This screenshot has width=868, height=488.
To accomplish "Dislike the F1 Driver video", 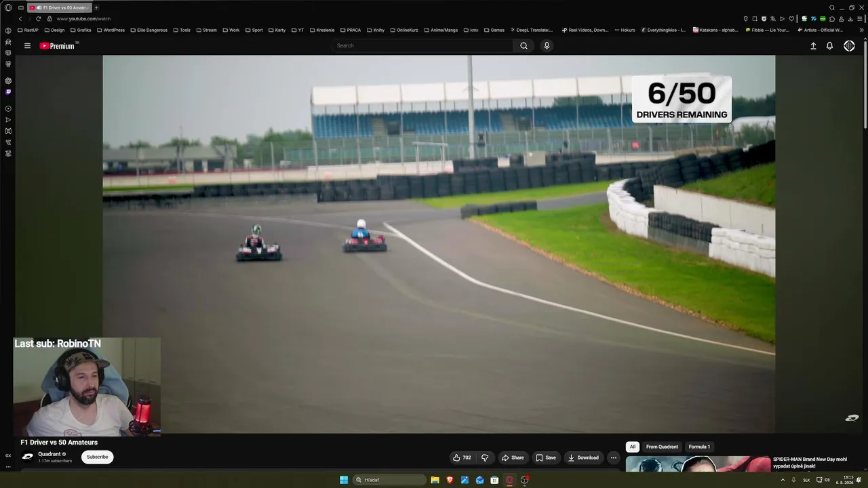I will [485, 457].
